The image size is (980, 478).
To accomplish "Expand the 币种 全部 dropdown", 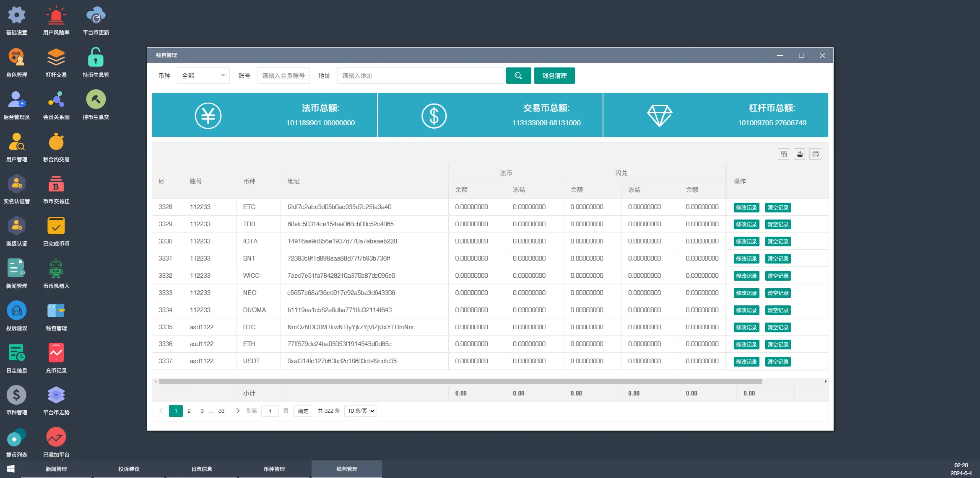I will click(203, 76).
